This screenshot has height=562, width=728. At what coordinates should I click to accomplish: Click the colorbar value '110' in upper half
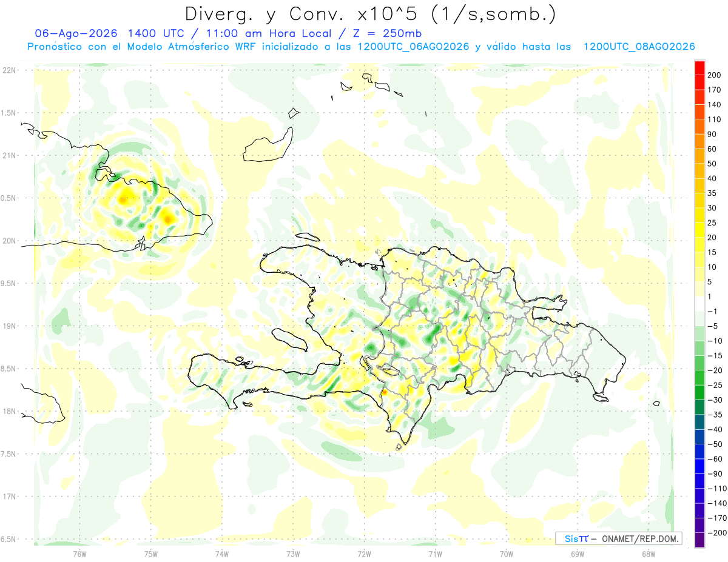(x=714, y=119)
